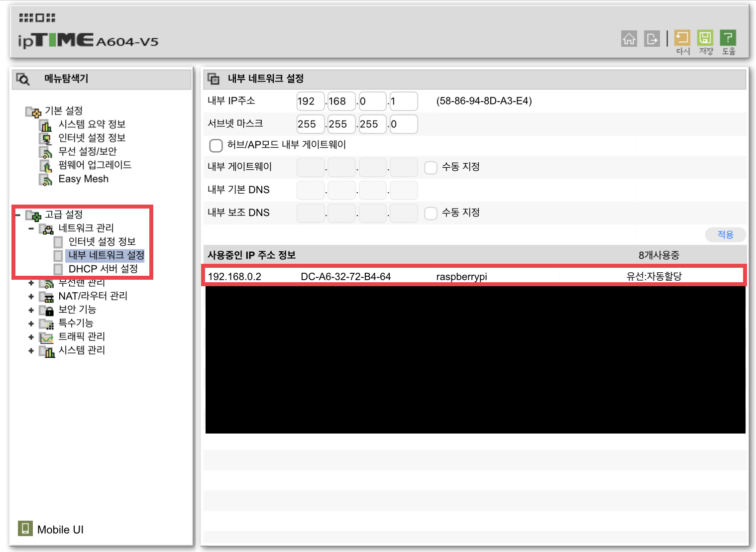Check 수동 지정 for 내부 게이트웨이

(431, 167)
